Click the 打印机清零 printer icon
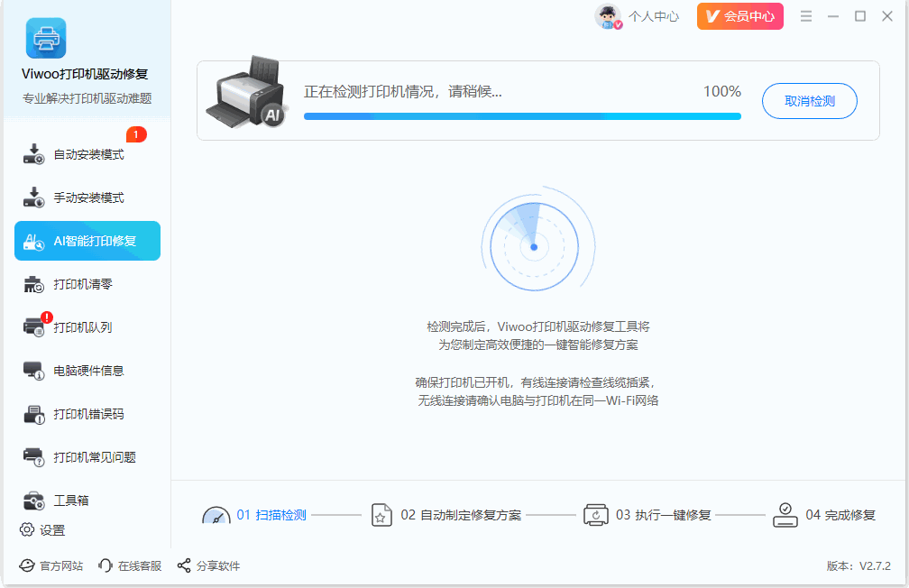The image size is (909, 588). (x=33, y=284)
